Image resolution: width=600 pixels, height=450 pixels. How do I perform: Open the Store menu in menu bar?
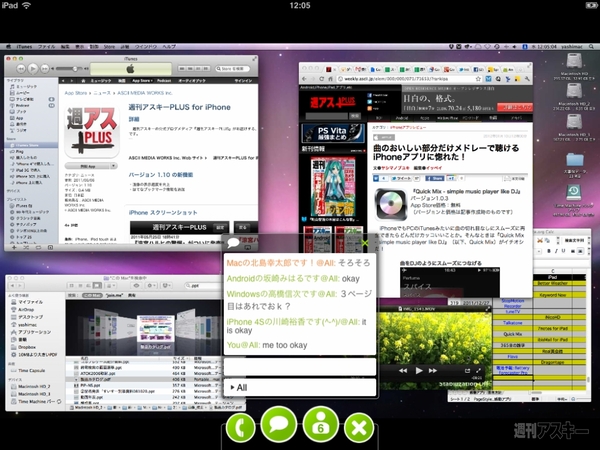pos(109,47)
